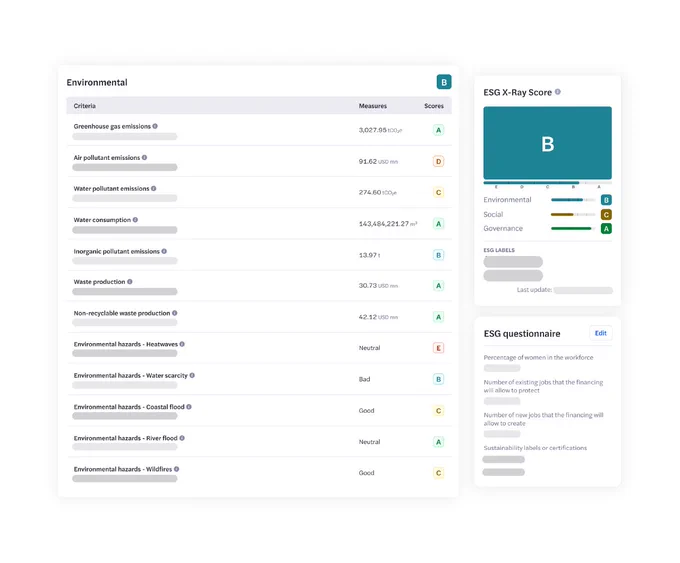Click the 91.62 air pollutant measure value
The height and width of the screenshot is (563, 680).
click(368, 161)
